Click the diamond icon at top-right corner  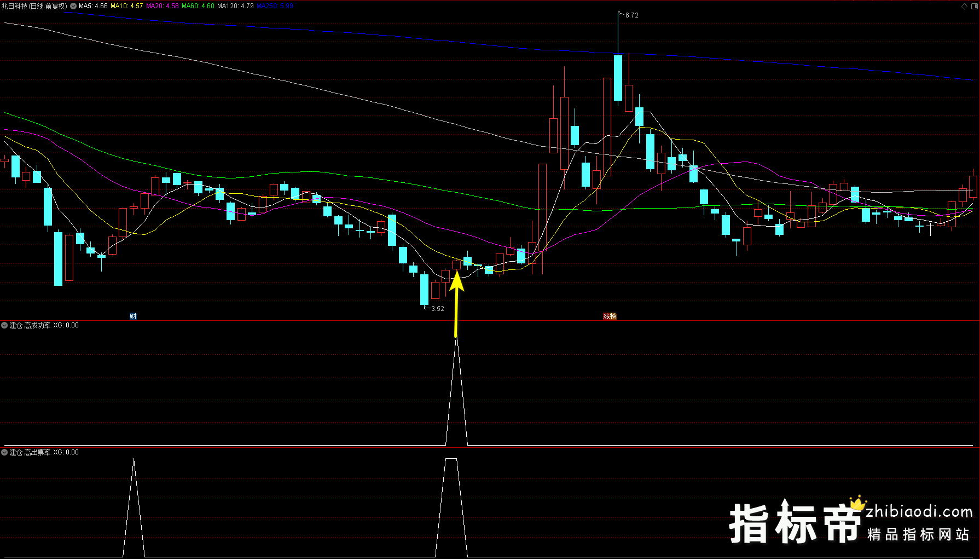[x=964, y=6]
